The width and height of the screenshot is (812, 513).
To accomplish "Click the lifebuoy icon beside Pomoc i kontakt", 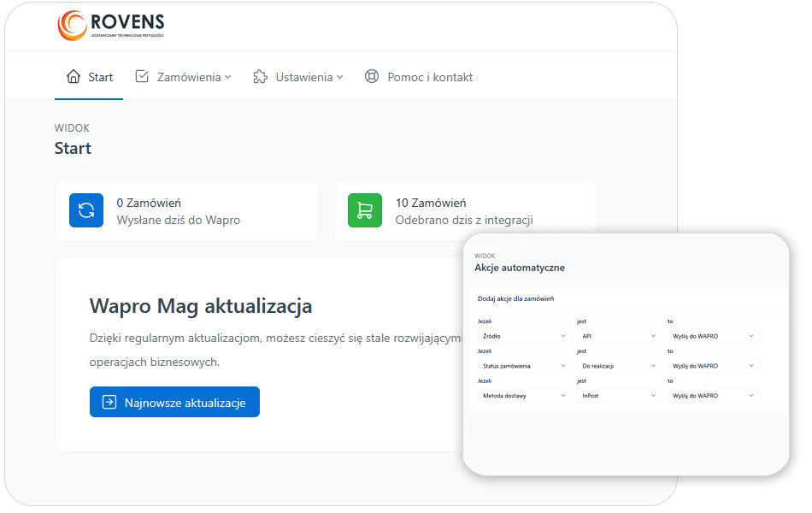I will coord(372,77).
